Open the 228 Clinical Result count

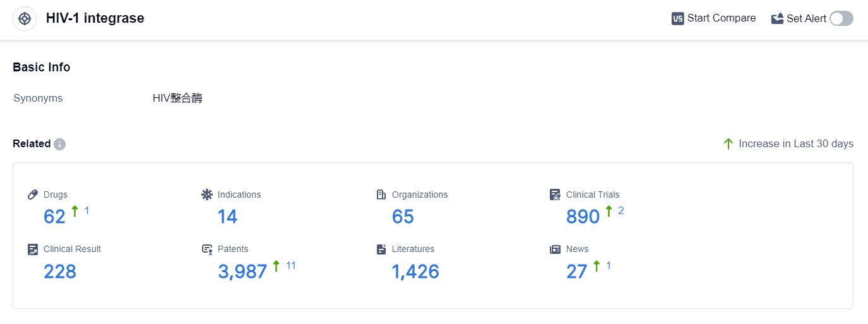coord(60,272)
